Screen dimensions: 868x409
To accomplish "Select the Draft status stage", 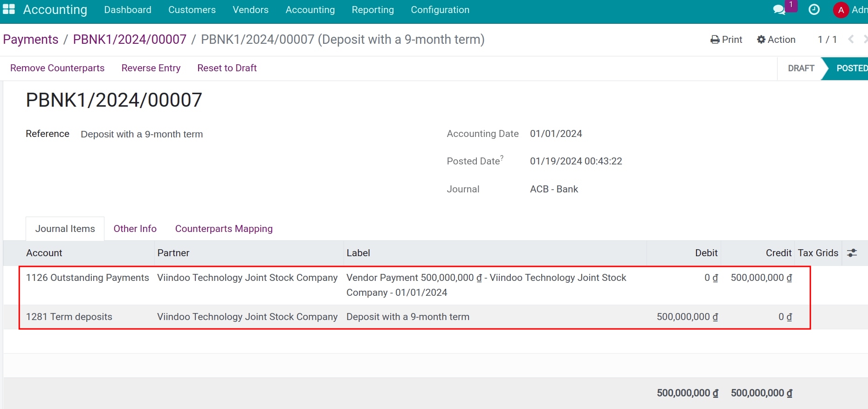I will [x=800, y=68].
